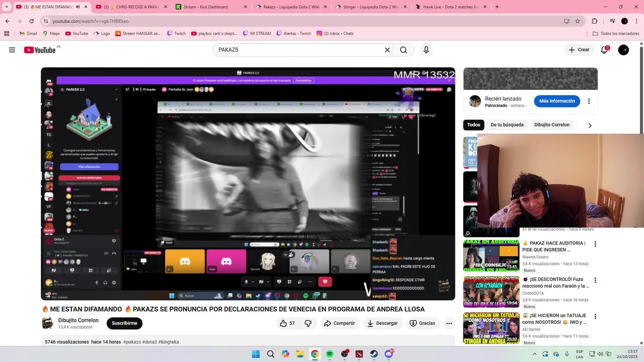Open Steam from the taskbar

coord(374,354)
